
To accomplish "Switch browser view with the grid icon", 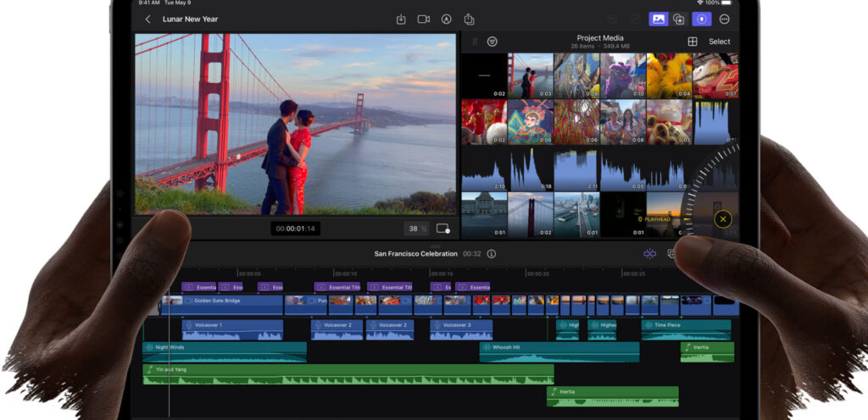I will [693, 41].
